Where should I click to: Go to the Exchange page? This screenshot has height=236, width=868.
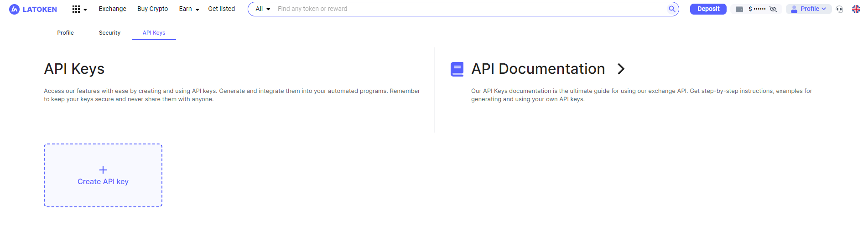point(112,9)
